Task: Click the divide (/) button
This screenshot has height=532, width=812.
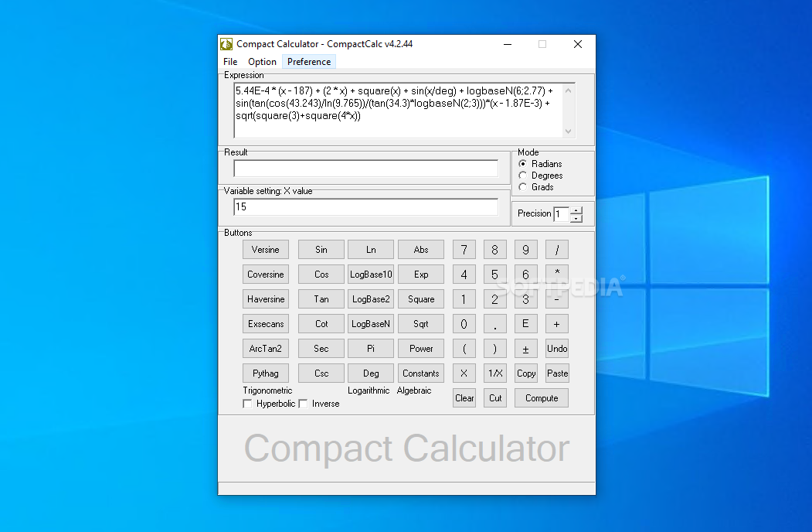Action: [x=557, y=250]
